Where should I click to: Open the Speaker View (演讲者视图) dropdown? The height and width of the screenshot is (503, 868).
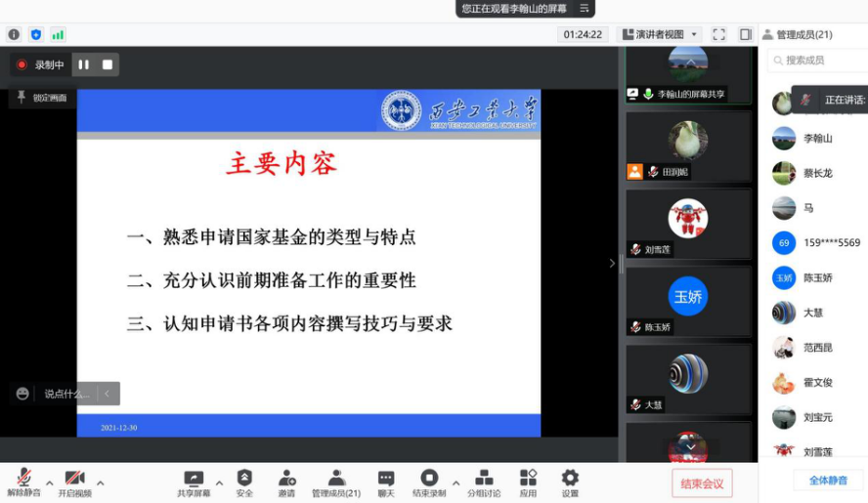click(x=659, y=34)
